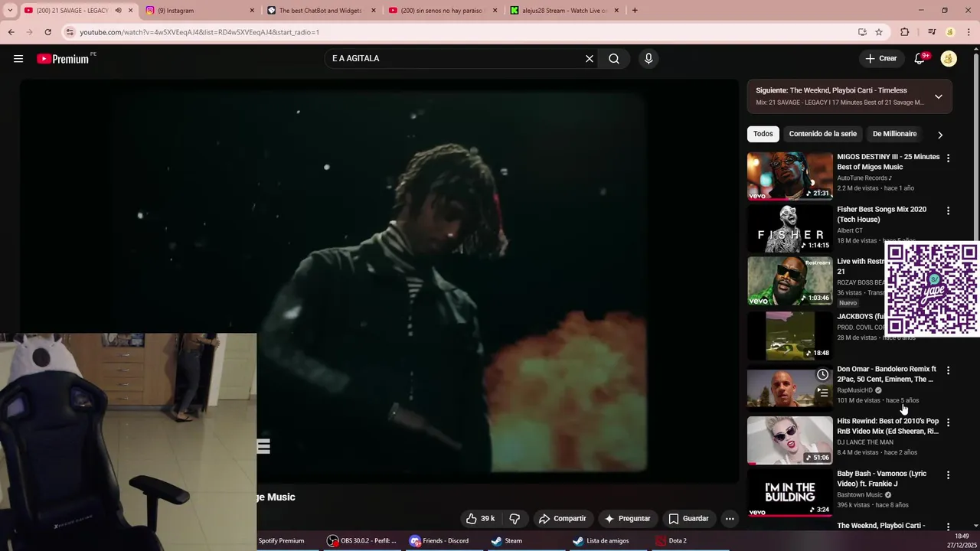Open Lista de amigos taskbar window
The height and width of the screenshot is (551, 980).
pos(601,540)
